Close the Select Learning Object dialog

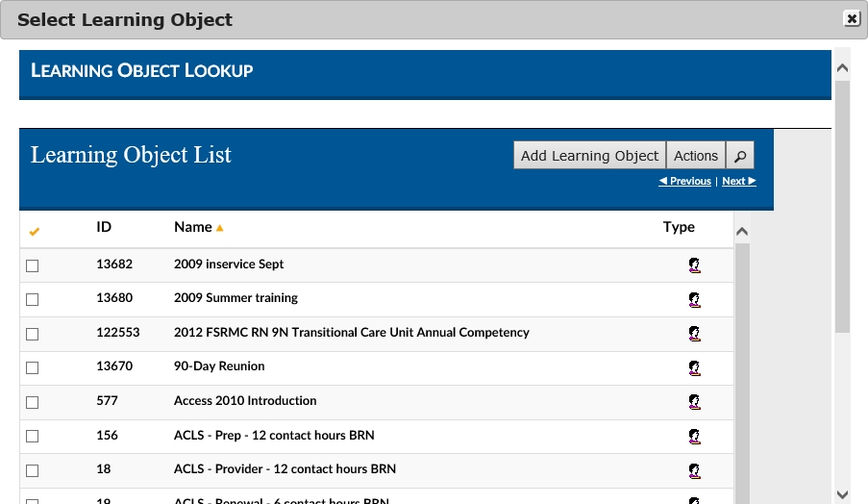pos(851,18)
